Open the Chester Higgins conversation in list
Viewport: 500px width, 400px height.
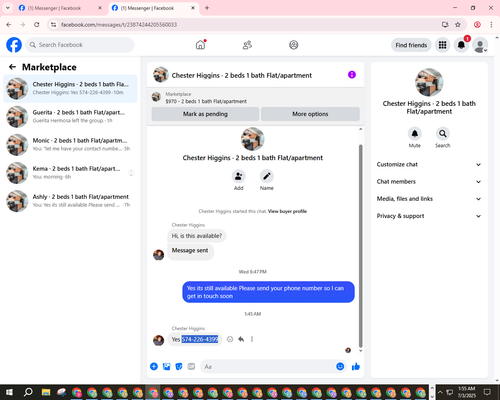coord(70,89)
